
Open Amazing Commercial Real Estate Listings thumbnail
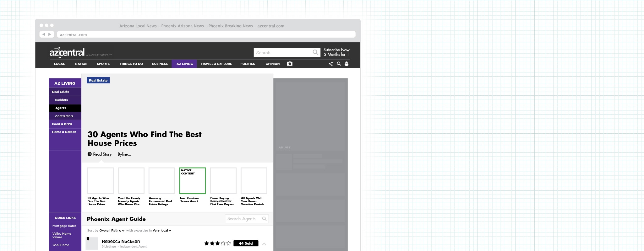[x=162, y=181]
